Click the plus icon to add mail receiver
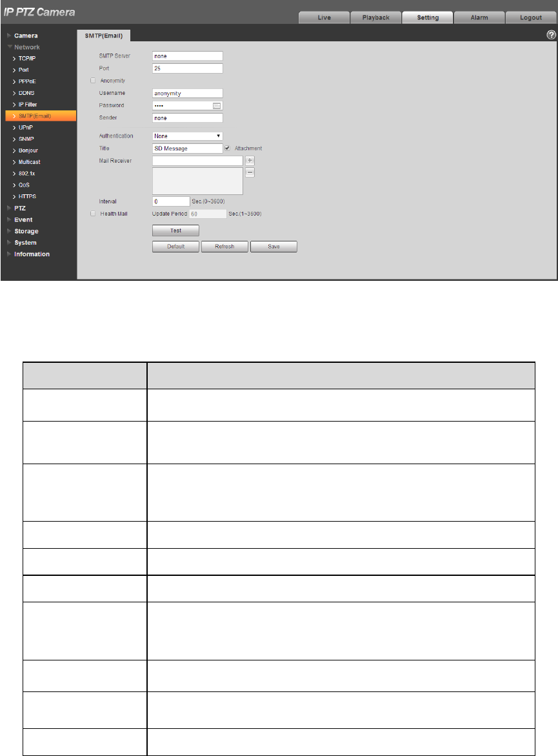Image resolution: width=558 pixels, height=756 pixels. coord(250,161)
